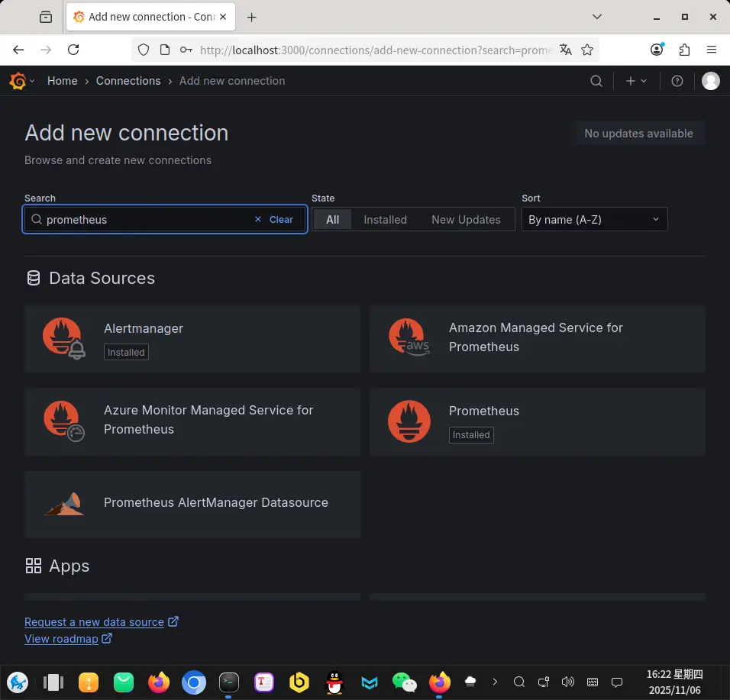Open the Prometheus data source title
The height and width of the screenshot is (700, 730).
pos(483,411)
